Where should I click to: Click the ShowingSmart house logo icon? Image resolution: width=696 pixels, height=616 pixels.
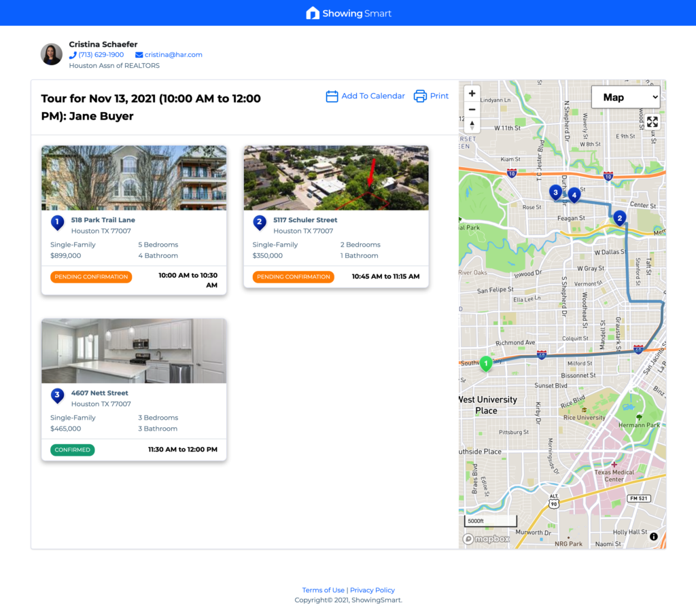[313, 13]
